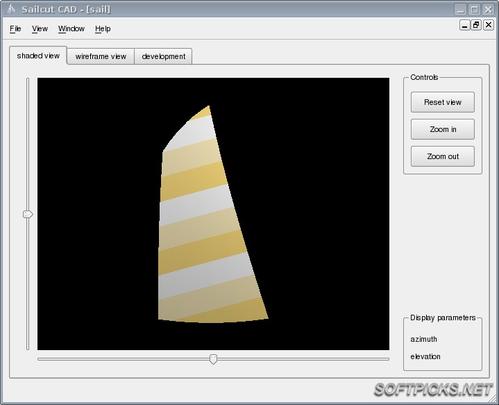
Task: Restore the inner sail document window
Action: [476, 25]
